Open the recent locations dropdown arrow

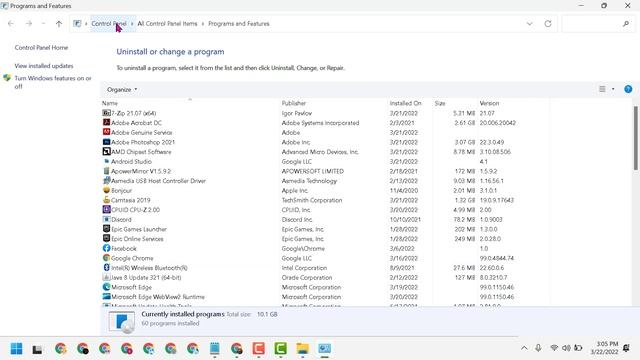coord(43,24)
